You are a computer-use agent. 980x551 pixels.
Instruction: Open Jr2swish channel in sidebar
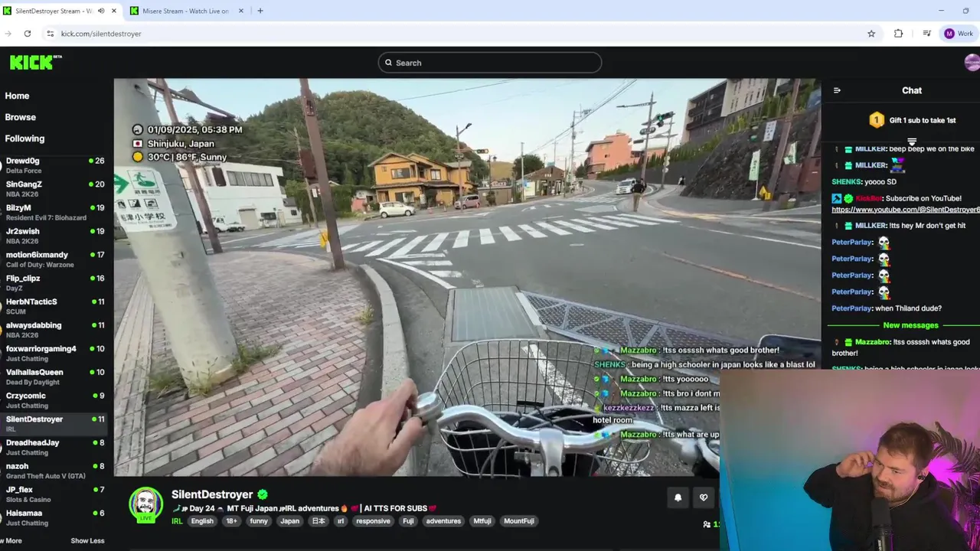tap(54, 236)
